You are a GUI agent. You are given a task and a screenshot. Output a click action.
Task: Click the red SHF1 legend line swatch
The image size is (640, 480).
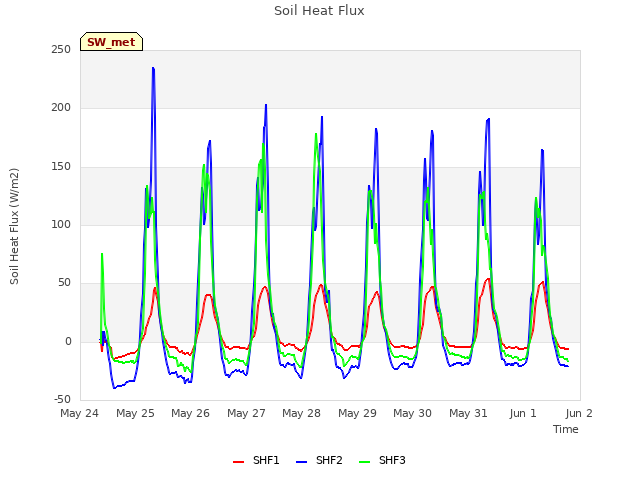[238, 462]
